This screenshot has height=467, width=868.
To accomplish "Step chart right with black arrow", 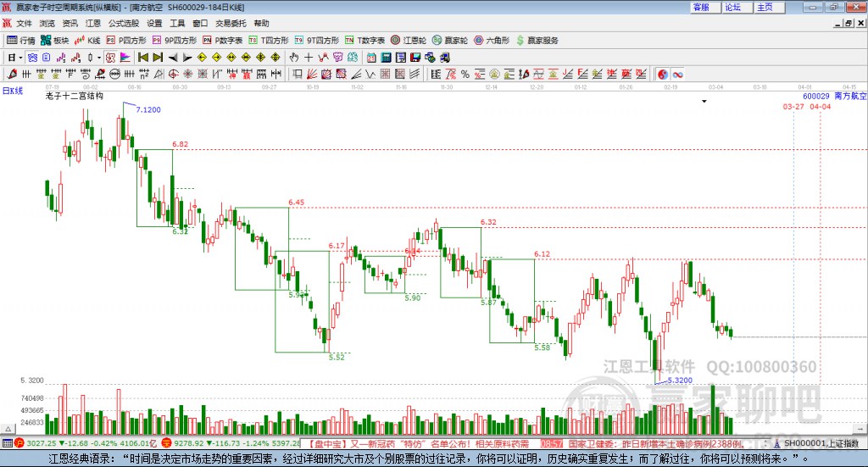I will (x=187, y=58).
